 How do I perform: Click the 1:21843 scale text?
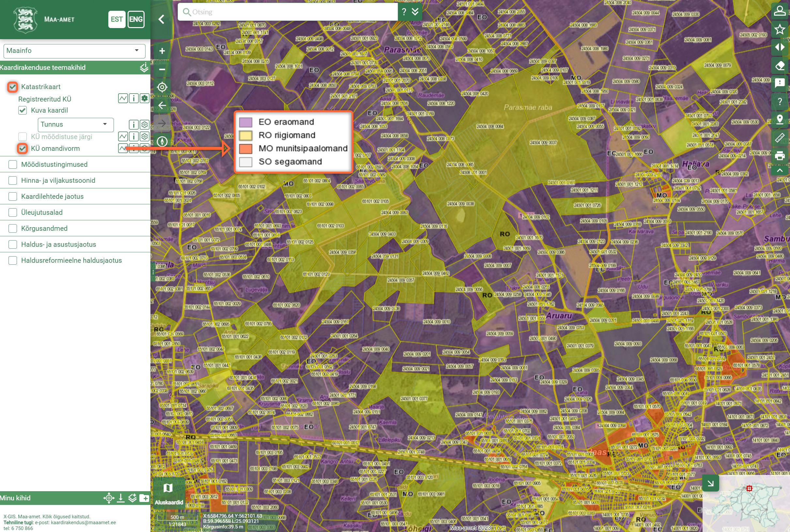177,524
